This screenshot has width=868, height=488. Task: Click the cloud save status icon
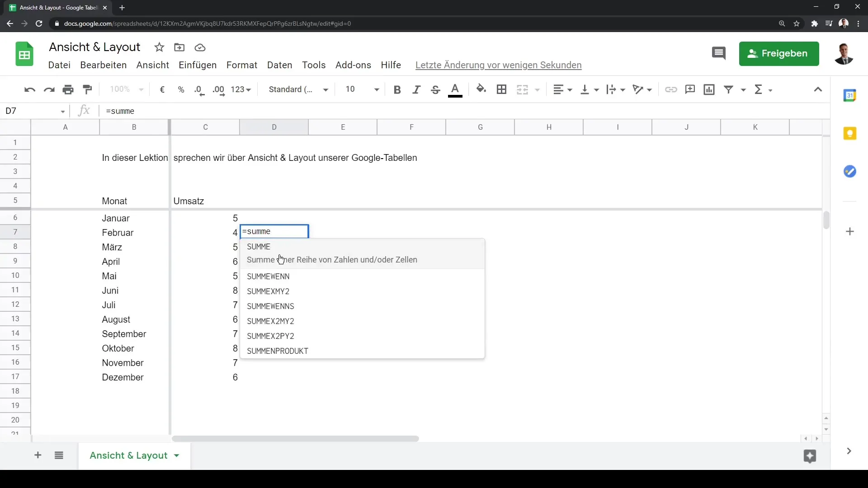pyautogui.click(x=200, y=47)
